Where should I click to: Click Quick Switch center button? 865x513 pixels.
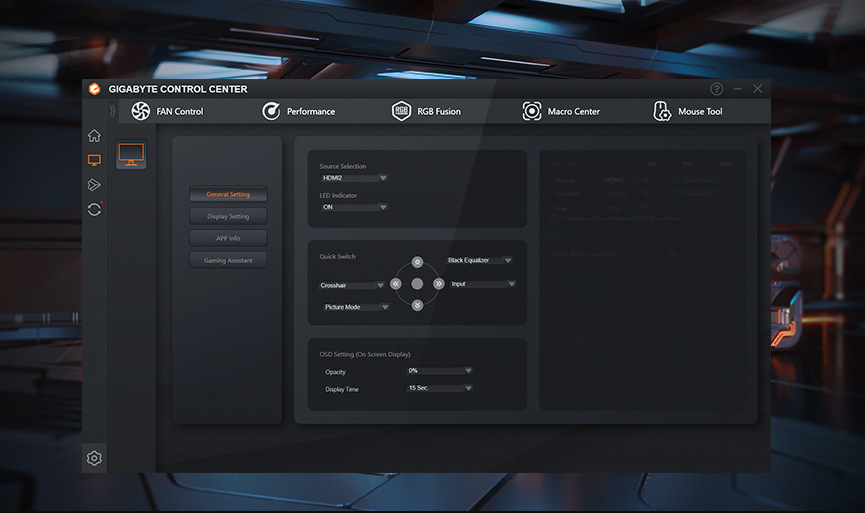[417, 284]
